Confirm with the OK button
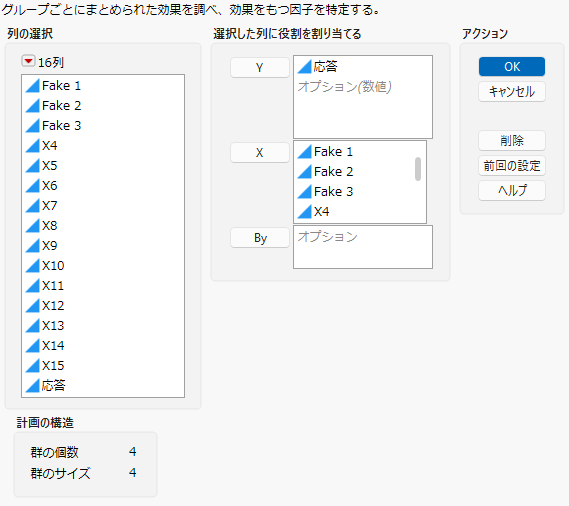The width and height of the screenshot is (569, 506). pyautogui.click(x=512, y=67)
